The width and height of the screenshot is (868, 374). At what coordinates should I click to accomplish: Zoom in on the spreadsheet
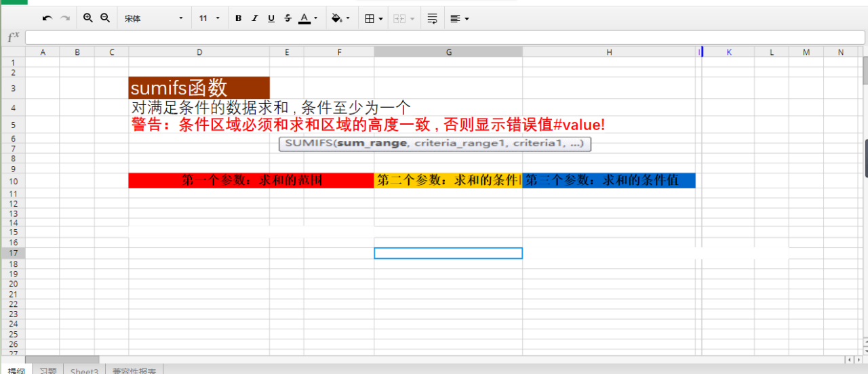pyautogui.click(x=88, y=18)
